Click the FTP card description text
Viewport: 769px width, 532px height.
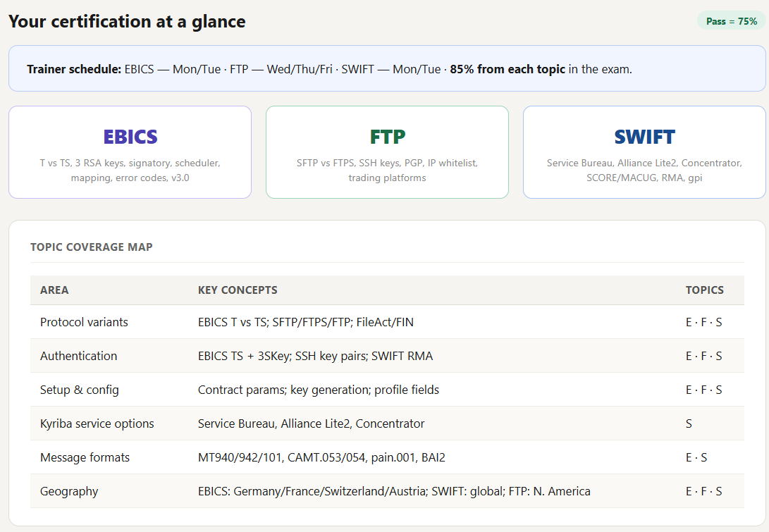(387, 170)
